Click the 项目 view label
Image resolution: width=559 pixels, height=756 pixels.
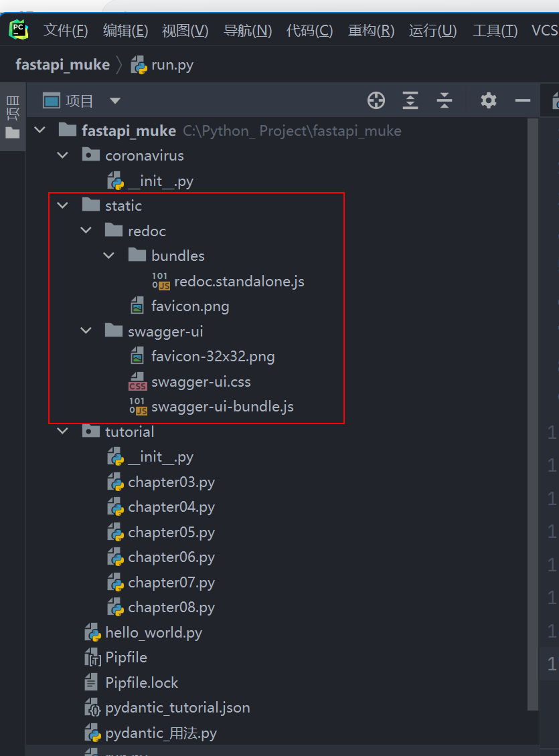tap(78, 101)
